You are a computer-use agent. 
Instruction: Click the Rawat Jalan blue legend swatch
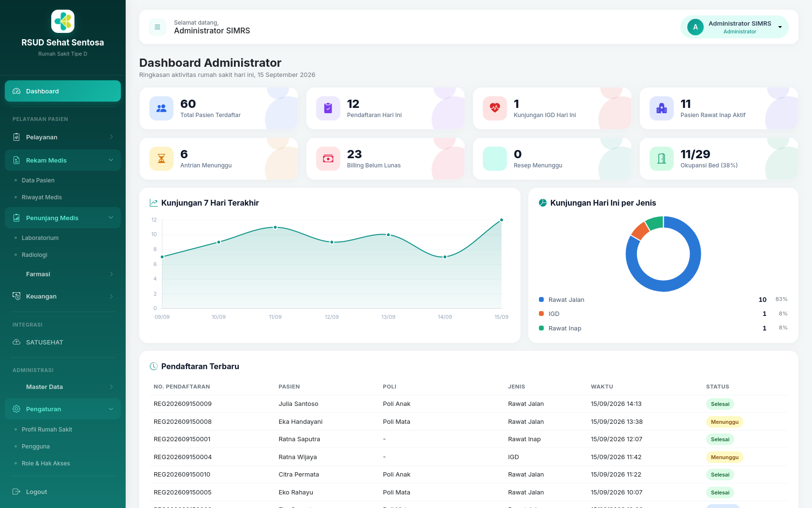(x=541, y=299)
